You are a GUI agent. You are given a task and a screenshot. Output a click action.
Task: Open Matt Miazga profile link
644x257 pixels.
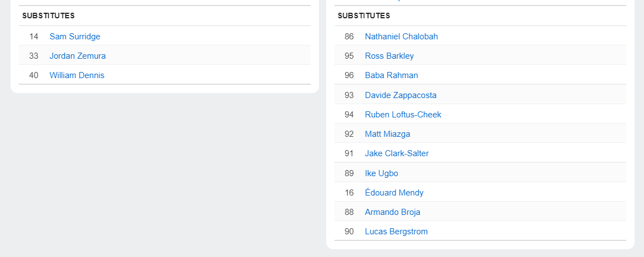point(388,134)
